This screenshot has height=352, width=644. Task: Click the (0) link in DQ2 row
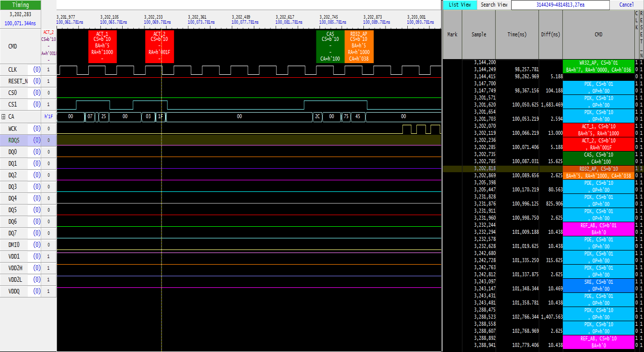coord(37,175)
